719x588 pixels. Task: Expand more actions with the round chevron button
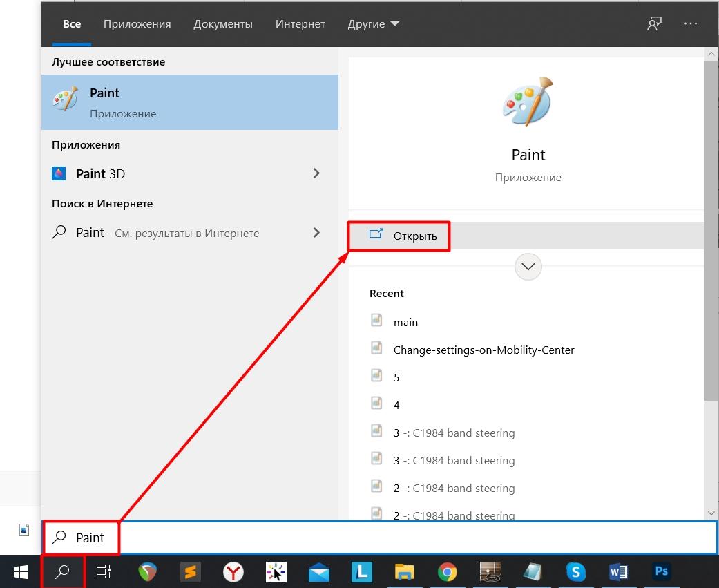pyautogui.click(x=528, y=267)
